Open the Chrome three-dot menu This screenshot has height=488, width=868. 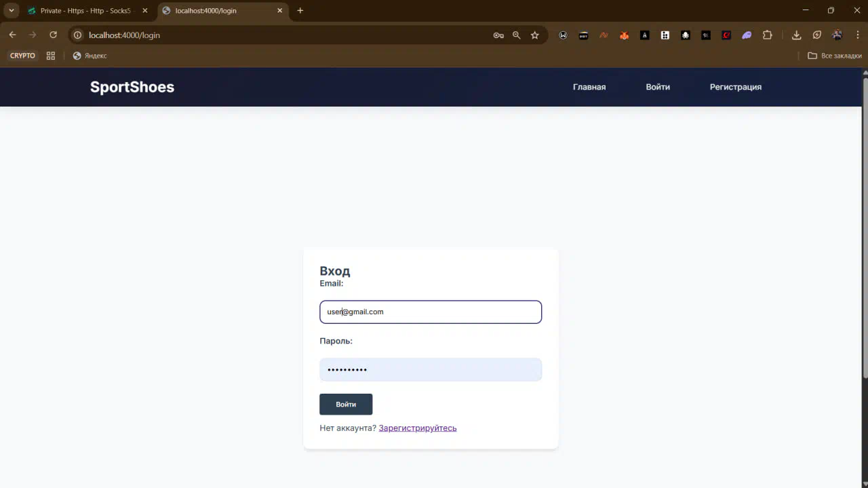(x=856, y=35)
